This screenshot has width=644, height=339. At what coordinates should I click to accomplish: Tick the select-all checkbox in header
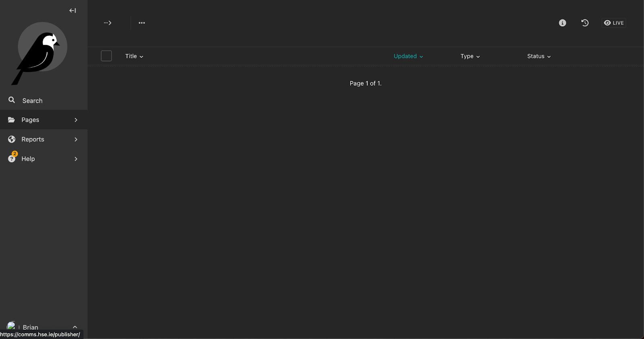(106, 56)
